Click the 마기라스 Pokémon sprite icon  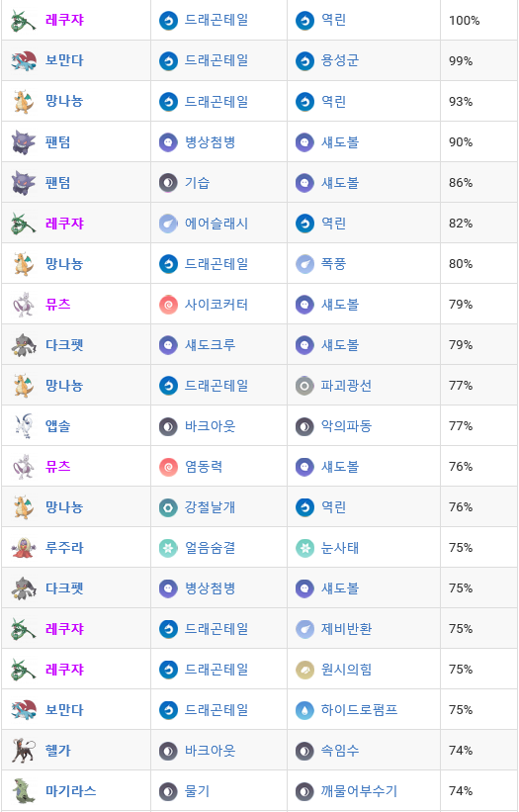click(24, 791)
